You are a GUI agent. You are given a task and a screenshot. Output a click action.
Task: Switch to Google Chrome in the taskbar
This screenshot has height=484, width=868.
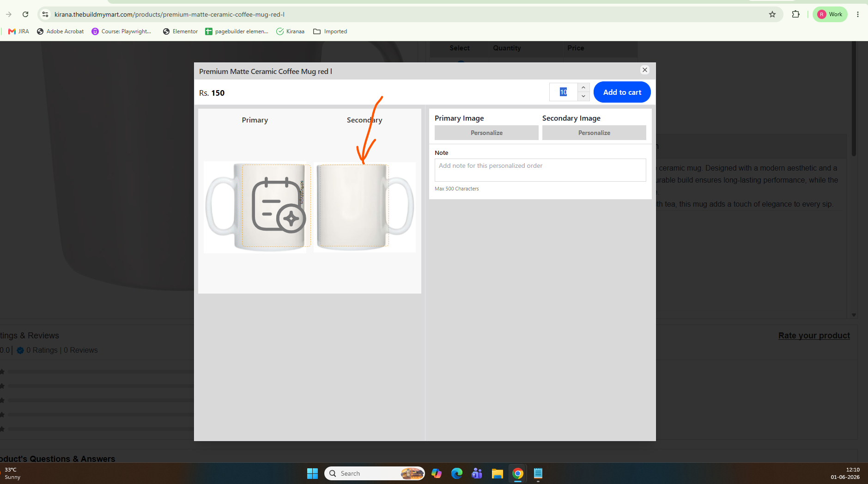(x=518, y=473)
